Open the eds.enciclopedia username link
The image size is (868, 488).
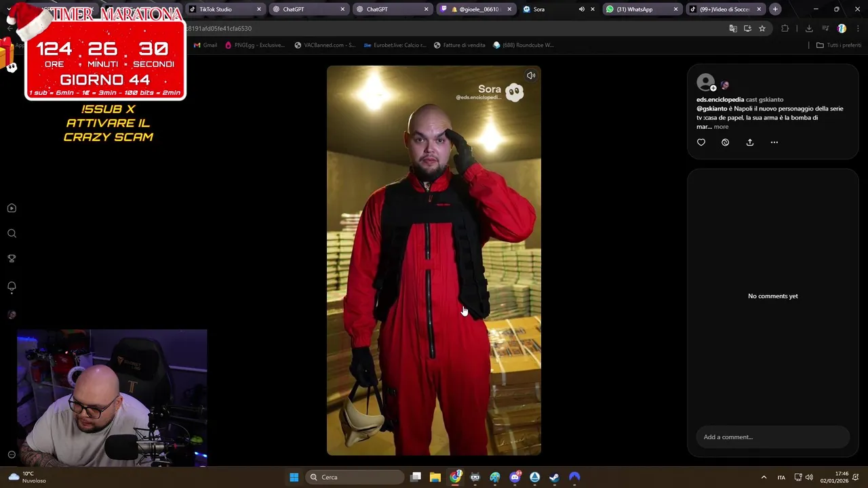720,100
